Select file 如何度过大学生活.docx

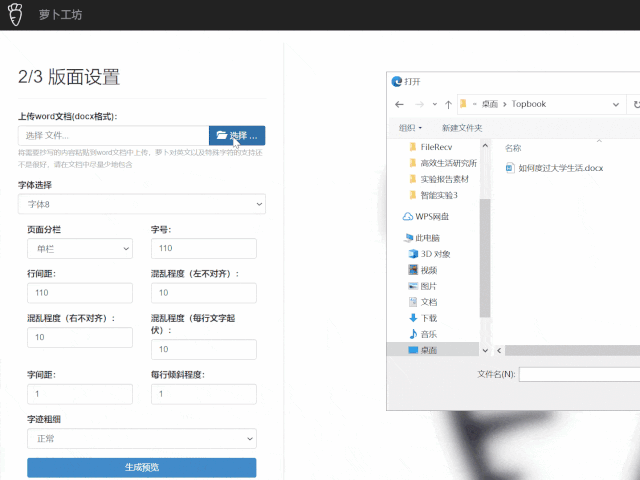(x=554, y=168)
